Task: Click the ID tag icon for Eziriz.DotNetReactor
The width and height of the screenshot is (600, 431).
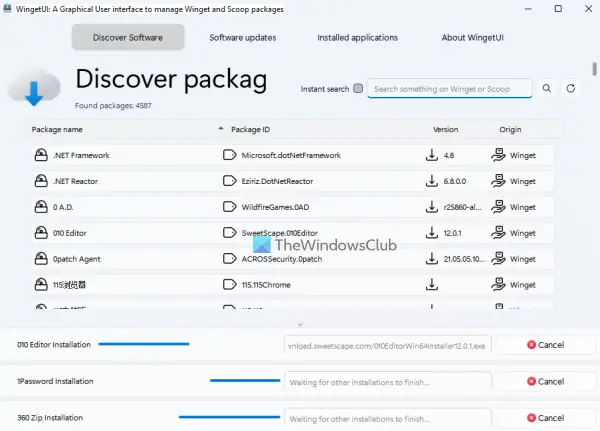Action: click(229, 181)
